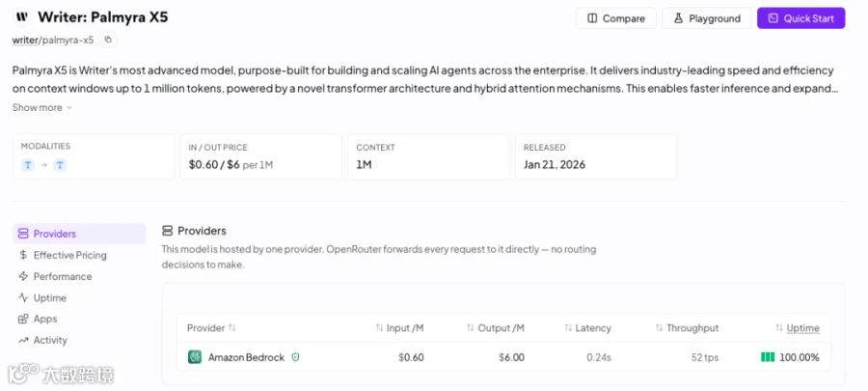Copy the writer/palmyra-x5 model slug

[108, 40]
